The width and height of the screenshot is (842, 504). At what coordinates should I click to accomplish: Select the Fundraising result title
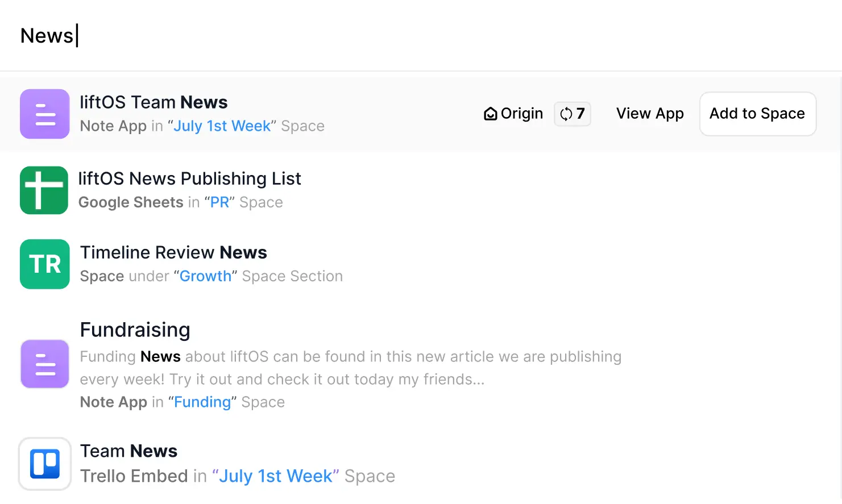[135, 330]
